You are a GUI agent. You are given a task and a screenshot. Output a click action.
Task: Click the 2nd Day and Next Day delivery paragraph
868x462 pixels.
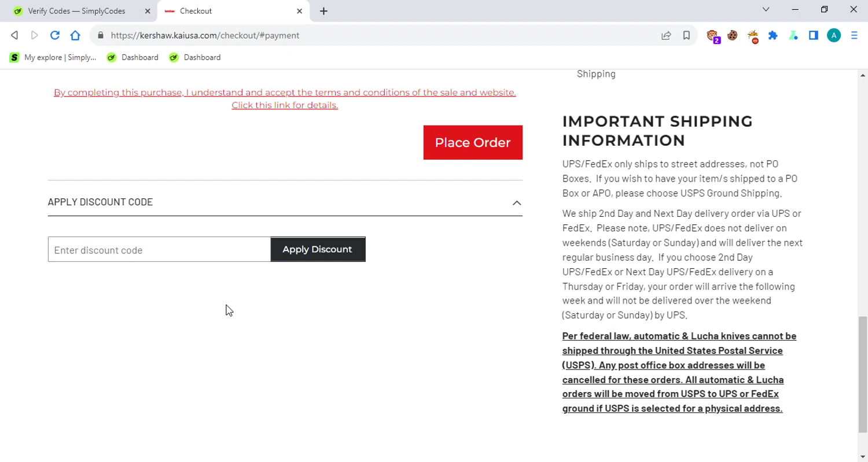682,264
